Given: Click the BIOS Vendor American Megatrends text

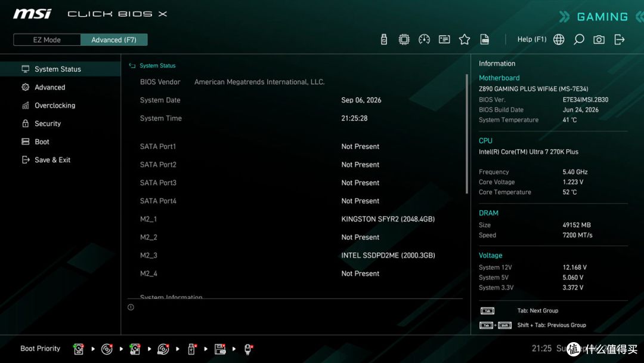Looking at the screenshot, I should [259, 82].
